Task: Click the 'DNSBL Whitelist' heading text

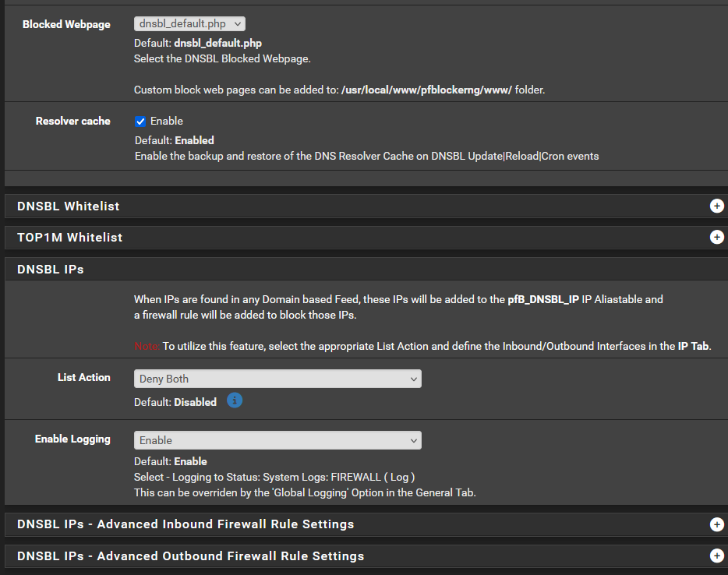Action: [x=69, y=206]
